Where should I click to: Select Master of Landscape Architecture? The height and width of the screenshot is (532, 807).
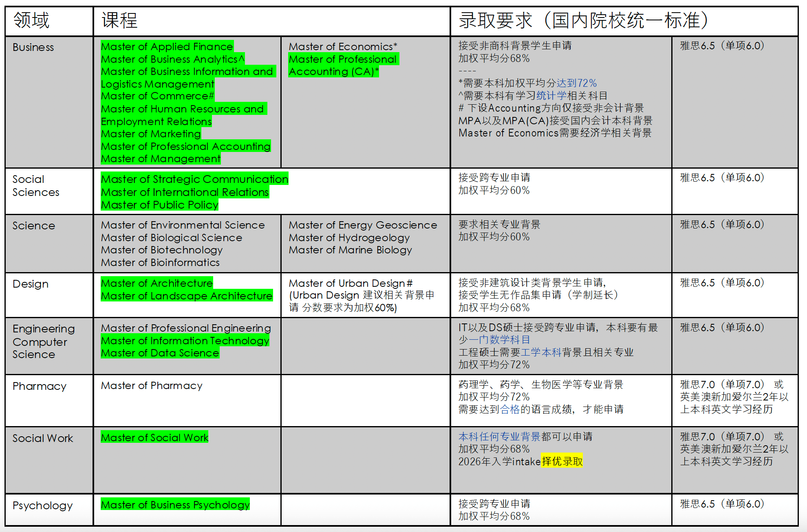[x=187, y=295]
